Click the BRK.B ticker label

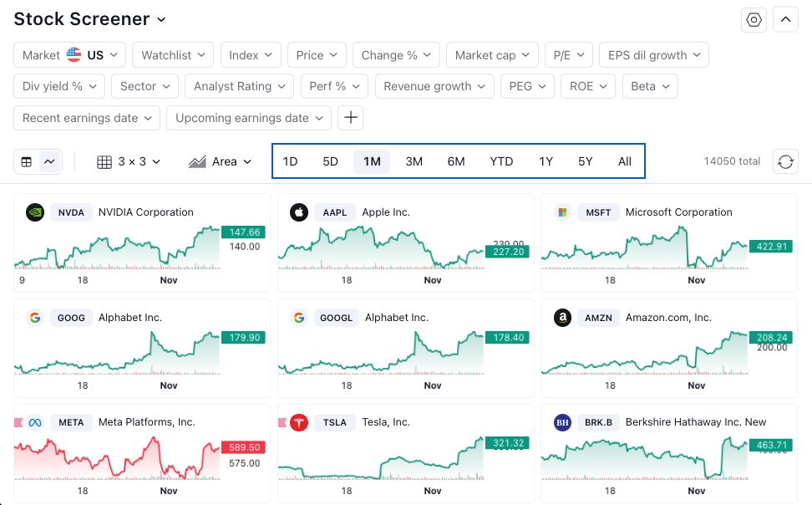pyautogui.click(x=598, y=422)
